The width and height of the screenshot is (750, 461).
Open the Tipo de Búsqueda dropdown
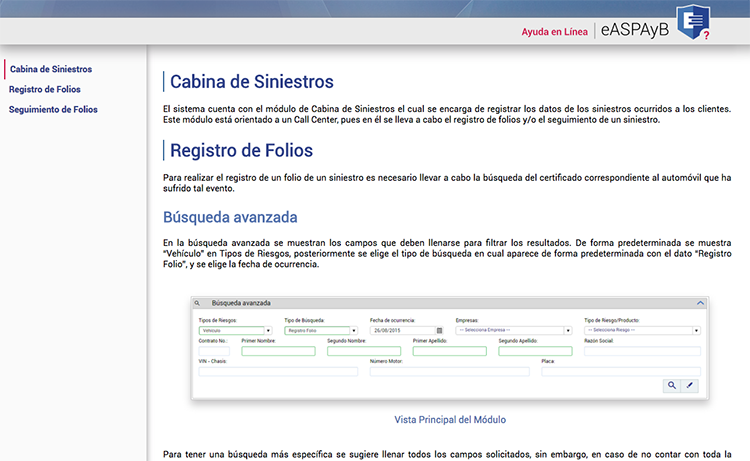click(x=321, y=330)
